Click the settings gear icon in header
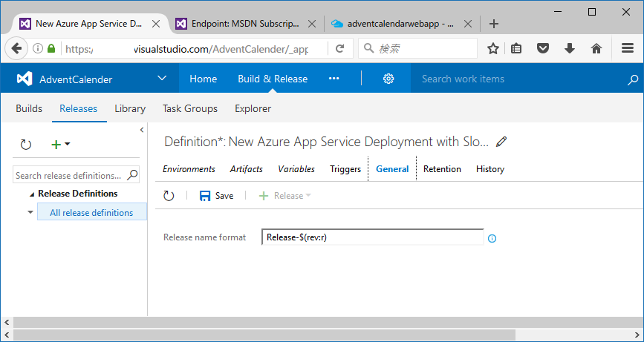The image size is (644, 342). tap(388, 79)
